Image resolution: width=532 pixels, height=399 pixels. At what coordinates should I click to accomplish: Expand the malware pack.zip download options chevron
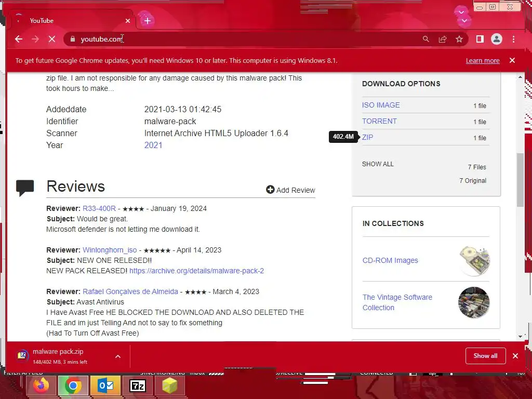click(118, 356)
